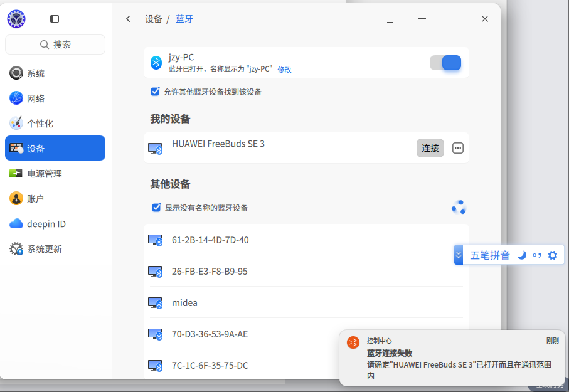Uncheck 显示没有名称的蓝牙设备

(156, 208)
